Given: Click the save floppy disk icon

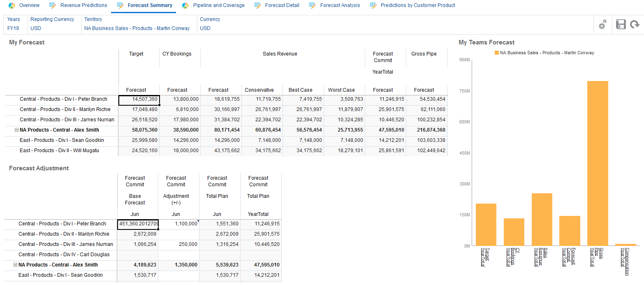Looking at the screenshot, I should [621, 24].
